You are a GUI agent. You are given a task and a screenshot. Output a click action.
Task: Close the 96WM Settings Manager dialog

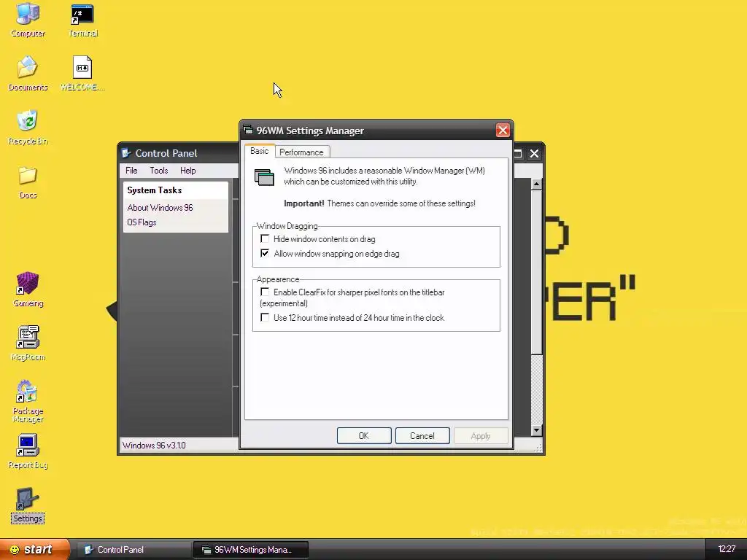(x=503, y=130)
